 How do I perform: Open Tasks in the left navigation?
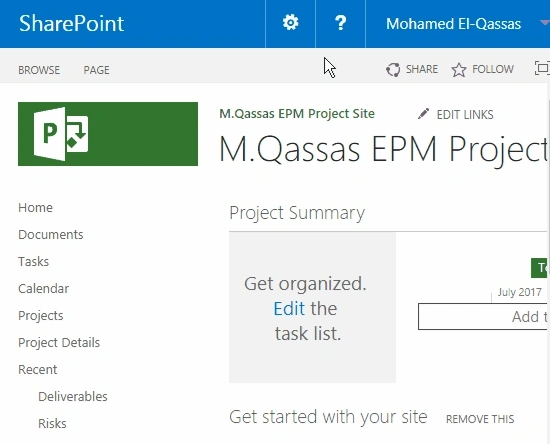click(x=33, y=262)
